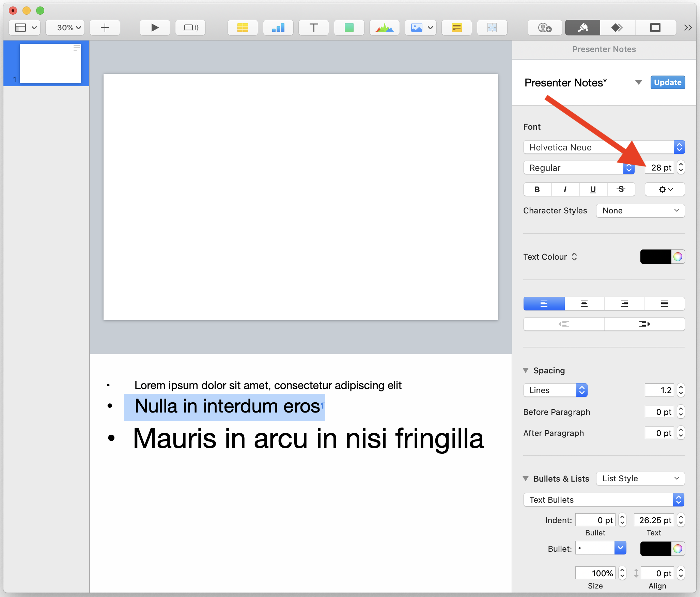This screenshot has width=700, height=597.
Task: Collapse the Spacing section
Action: coord(526,370)
